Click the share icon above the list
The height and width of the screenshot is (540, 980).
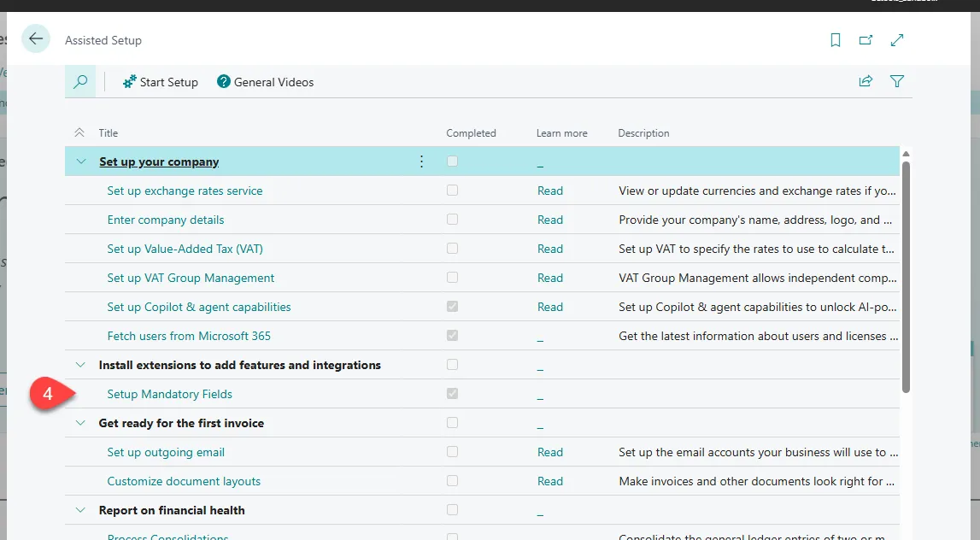(x=866, y=81)
